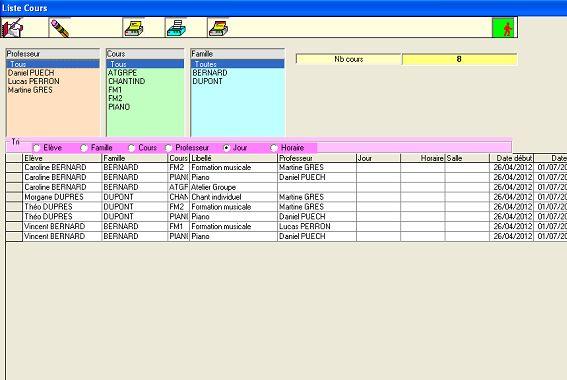The image size is (567, 380).
Task: Click the red-orange printer icon
Action: 218,28
